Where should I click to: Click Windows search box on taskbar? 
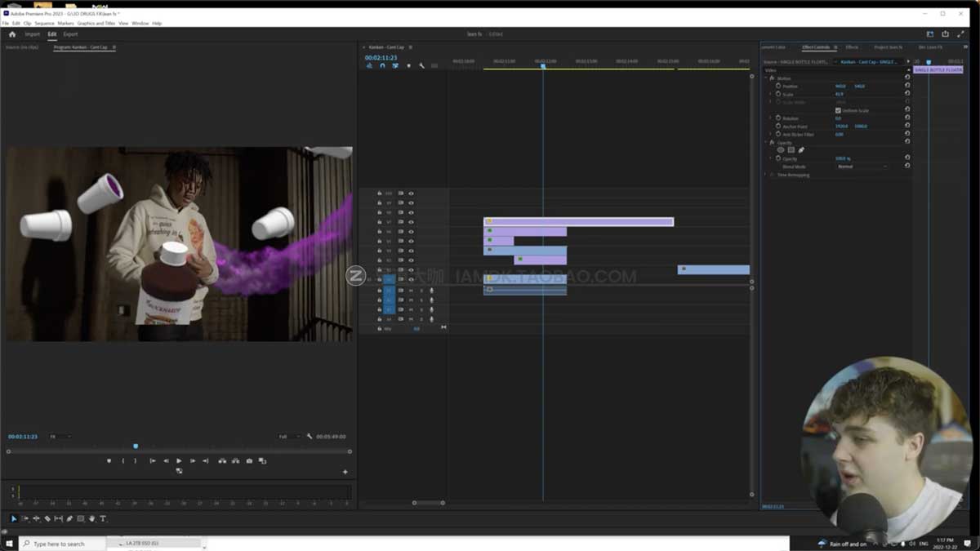[x=62, y=544]
